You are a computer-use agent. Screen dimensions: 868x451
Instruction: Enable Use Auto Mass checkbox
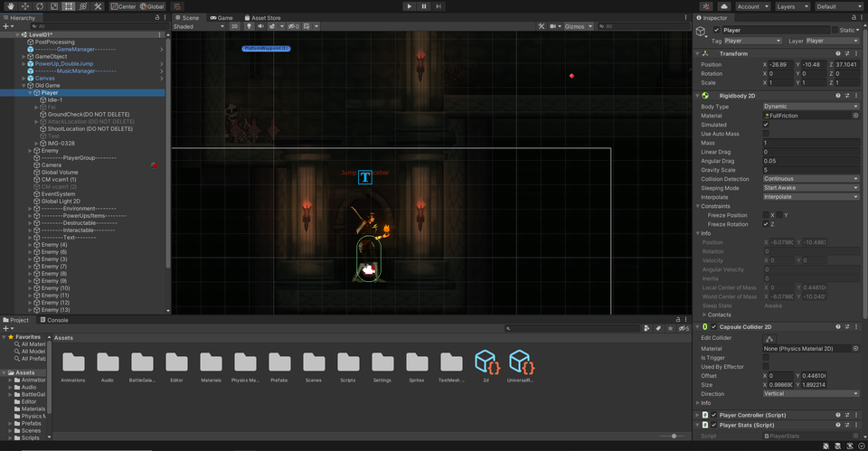point(766,134)
